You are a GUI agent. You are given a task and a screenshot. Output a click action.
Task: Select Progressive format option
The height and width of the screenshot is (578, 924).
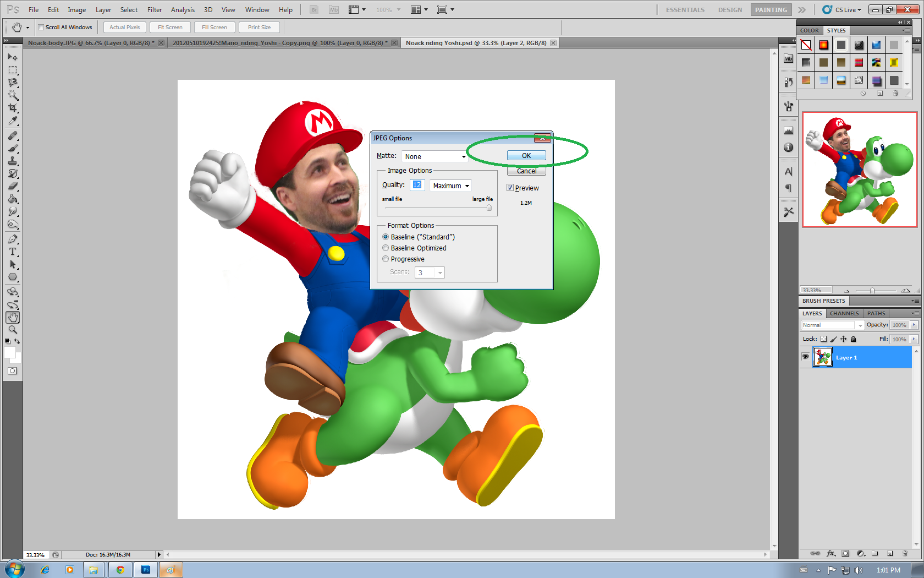[x=386, y=259]
